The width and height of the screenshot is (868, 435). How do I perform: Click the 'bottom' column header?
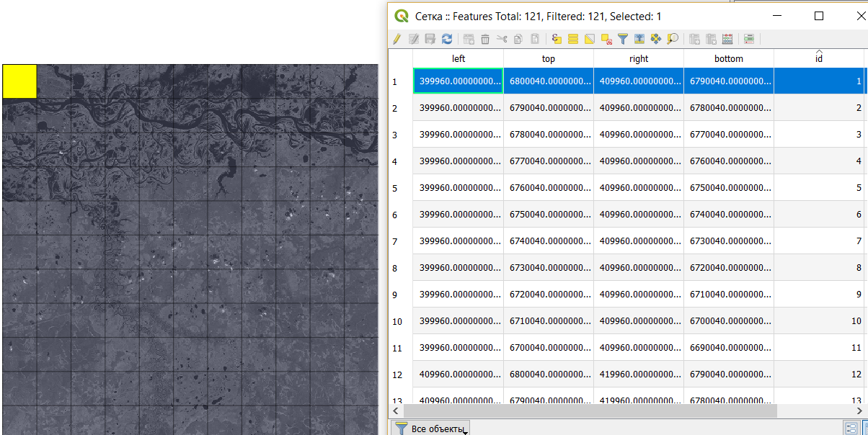[x=729, y=58]
